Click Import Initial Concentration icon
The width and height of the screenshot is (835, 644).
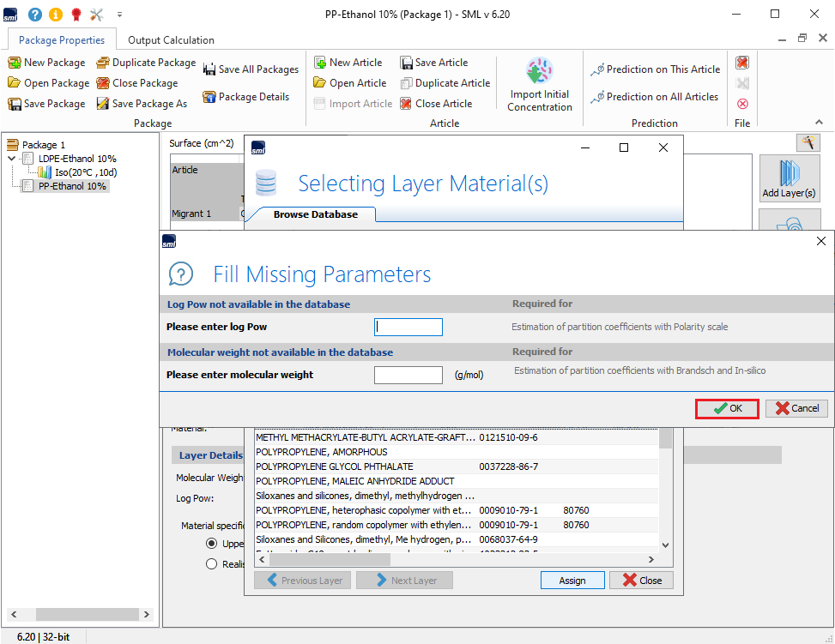(x=540, y=71)
